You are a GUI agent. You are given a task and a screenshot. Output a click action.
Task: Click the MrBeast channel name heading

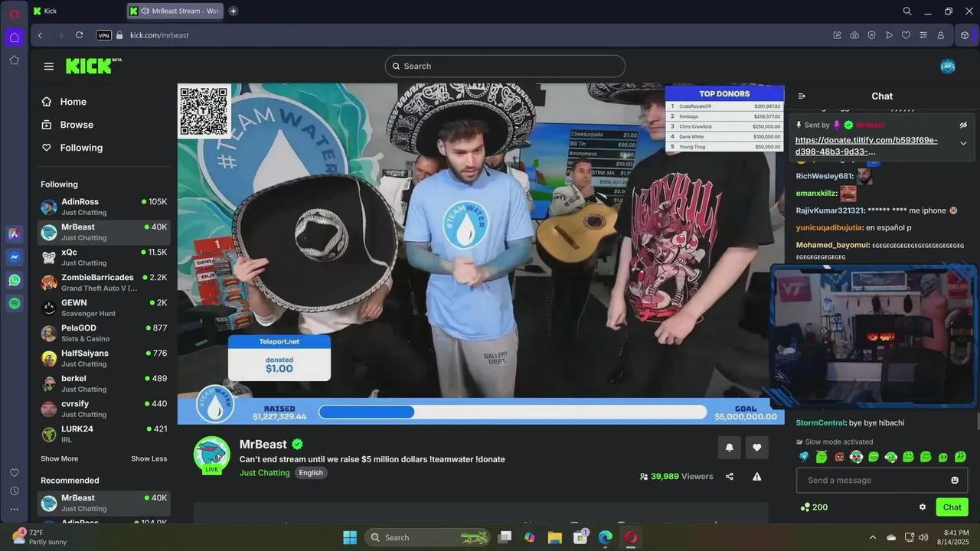(263, 444)
